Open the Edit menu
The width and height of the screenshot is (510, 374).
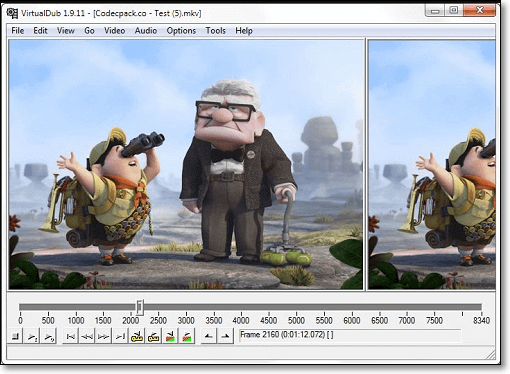(40, 31)
